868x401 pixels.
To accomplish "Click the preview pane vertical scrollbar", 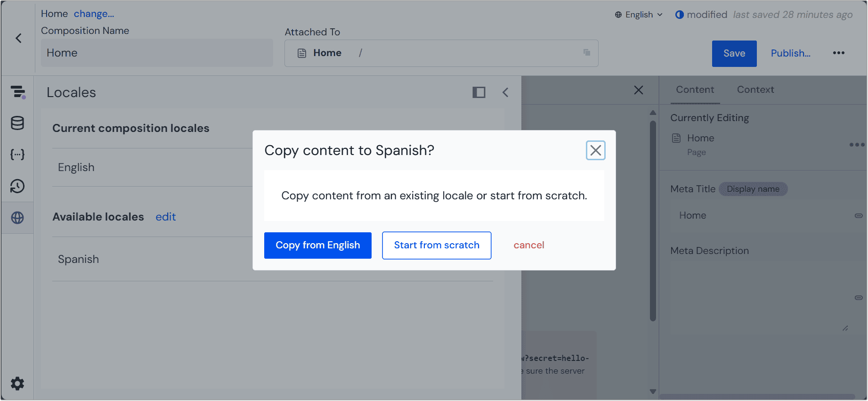I will click(653, 221).
